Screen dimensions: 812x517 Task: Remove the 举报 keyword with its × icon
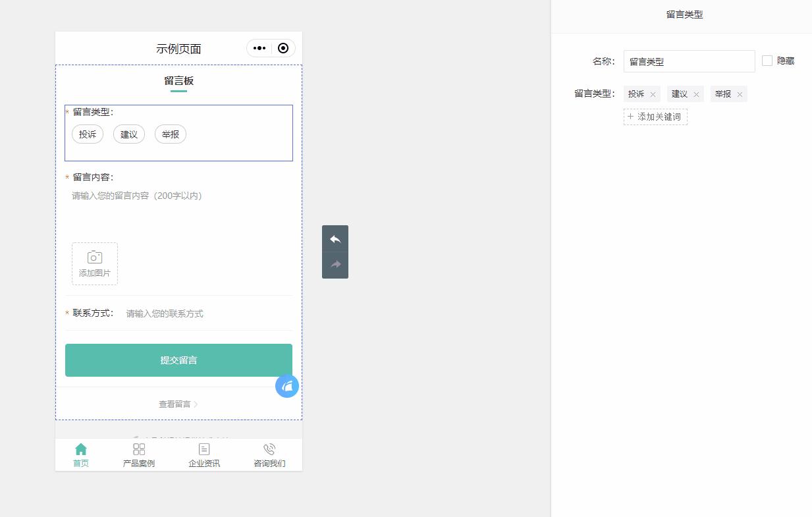[x=740, y=94]
